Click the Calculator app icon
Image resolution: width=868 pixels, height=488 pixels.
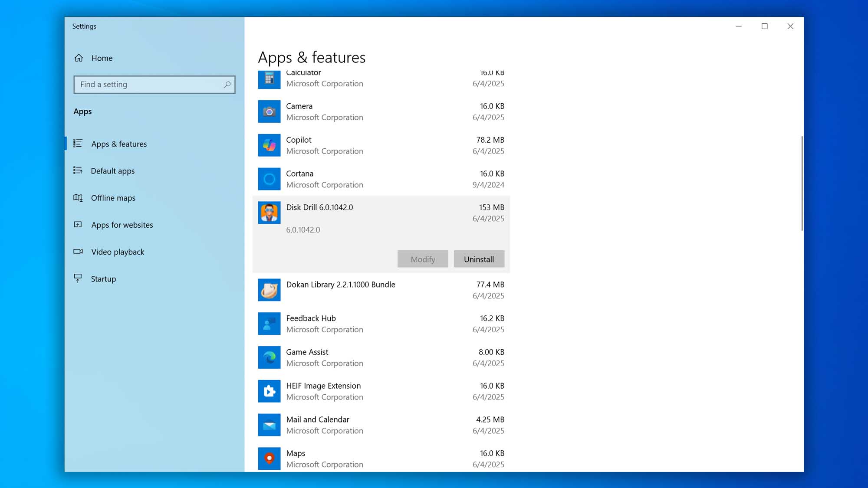pyautogui.click(x=269, y=79)
